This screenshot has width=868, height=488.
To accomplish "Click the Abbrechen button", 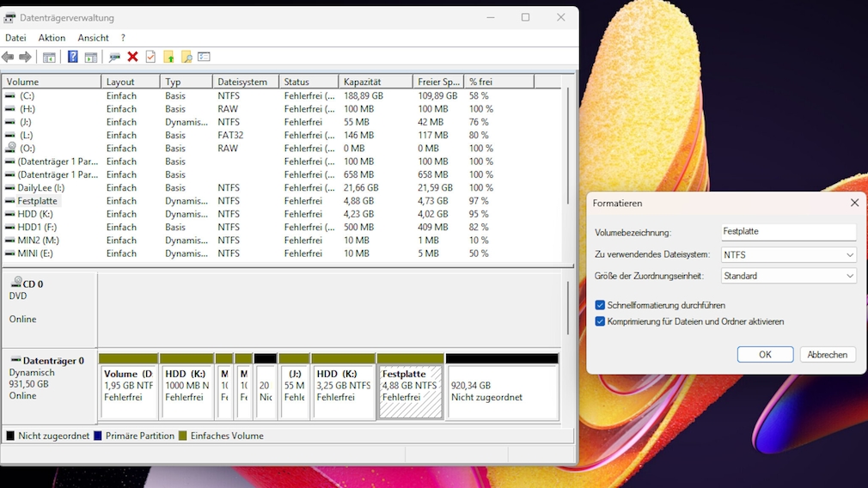I will click(x=828, y=354).
